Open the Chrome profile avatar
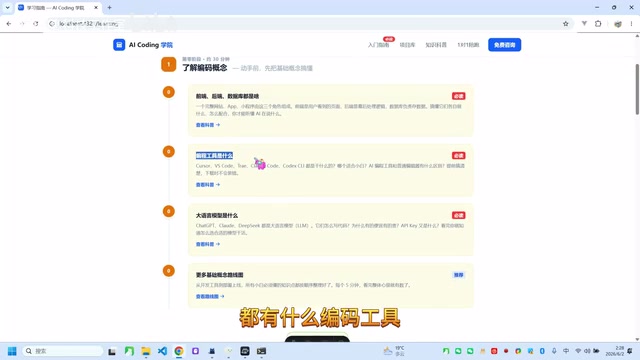The width and height of the screenshot is (640, 360). point(618,24)
